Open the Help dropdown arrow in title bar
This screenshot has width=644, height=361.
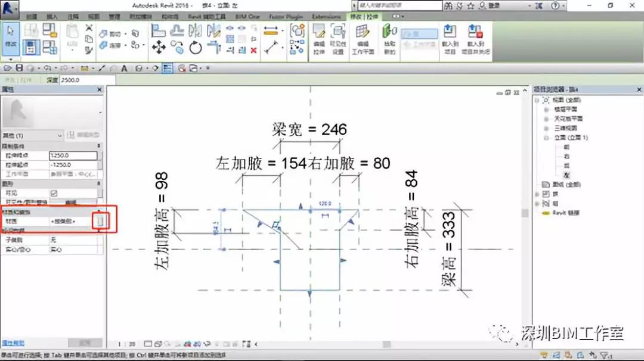[563, 6]
